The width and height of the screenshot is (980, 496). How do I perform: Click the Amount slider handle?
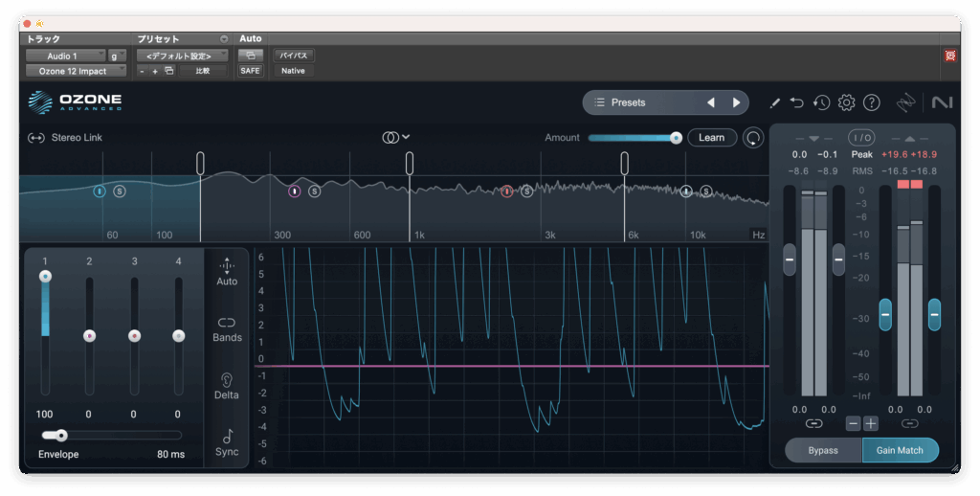click(676, 138)
